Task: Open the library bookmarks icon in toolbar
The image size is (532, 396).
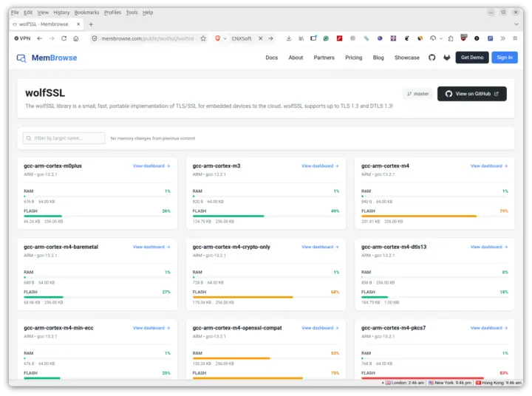Action: (x=301, y=38)
